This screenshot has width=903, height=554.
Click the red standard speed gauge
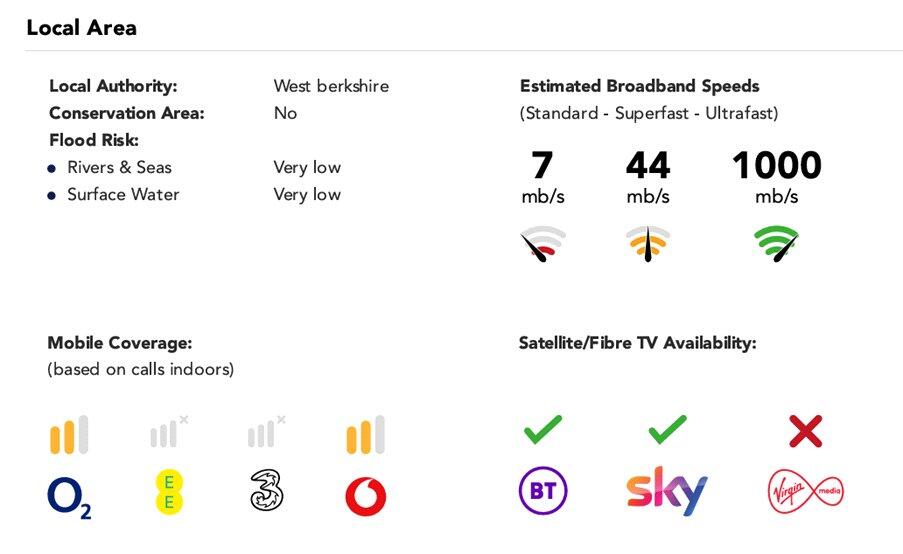tap(543, 244)
